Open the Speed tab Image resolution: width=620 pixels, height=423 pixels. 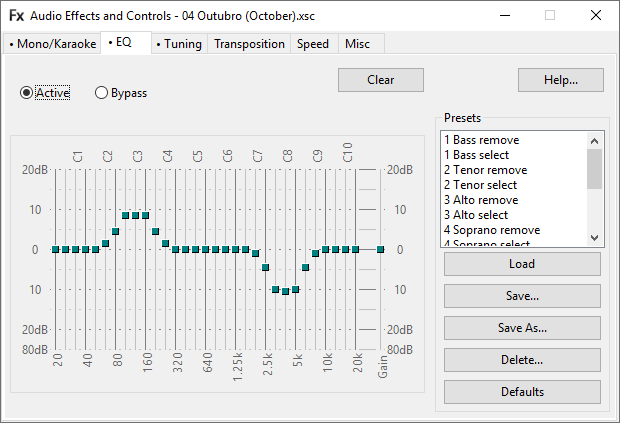click(x=313, y=44)
